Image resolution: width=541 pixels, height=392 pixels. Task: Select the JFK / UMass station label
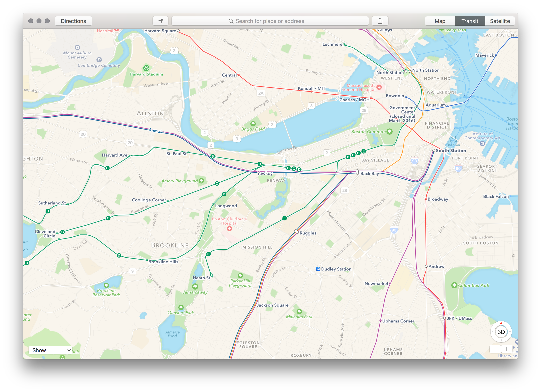pyautogui.click(x=459, y=318)
